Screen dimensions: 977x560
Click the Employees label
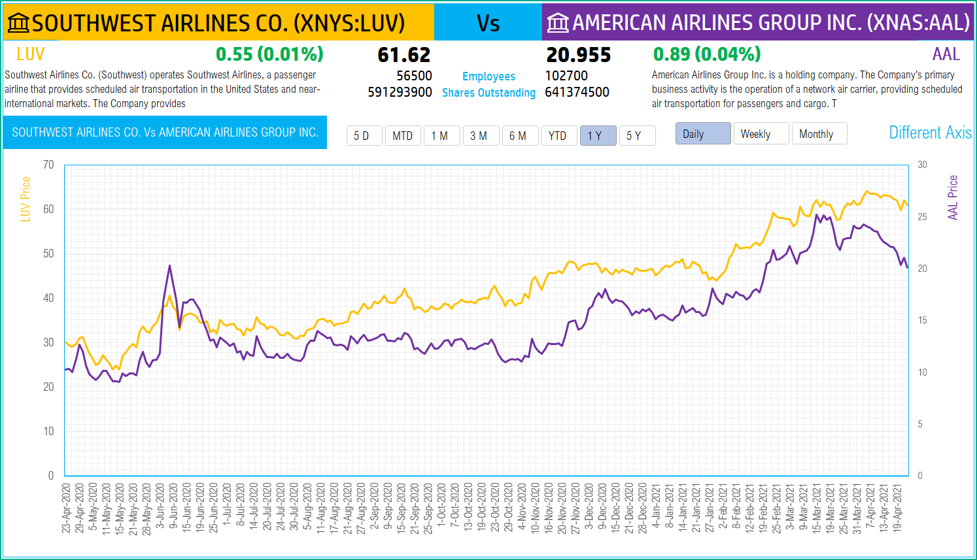click(x=488, y=76)
